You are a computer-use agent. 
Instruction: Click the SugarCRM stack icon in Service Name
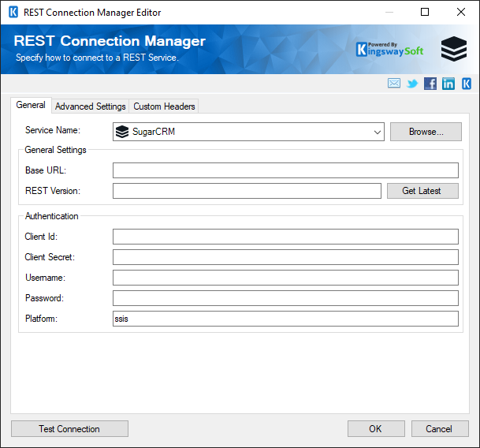(122, 132)
